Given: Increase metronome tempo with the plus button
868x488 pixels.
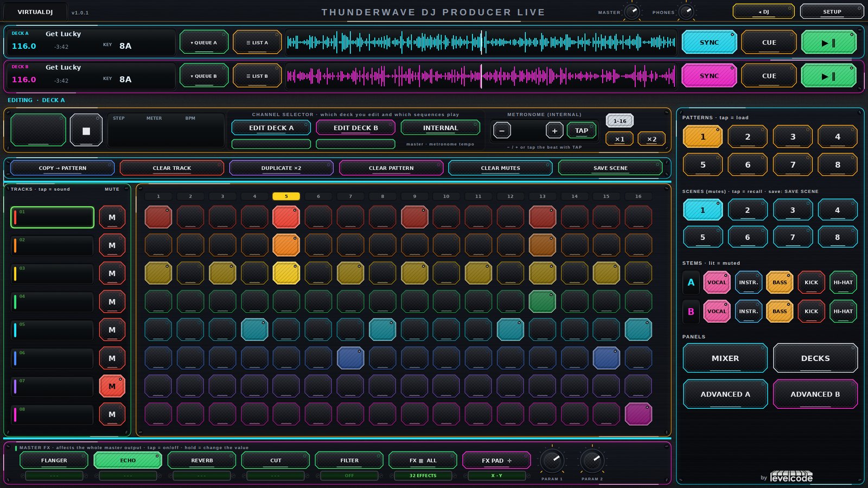Looking at the screenshot, I should 554,131.
